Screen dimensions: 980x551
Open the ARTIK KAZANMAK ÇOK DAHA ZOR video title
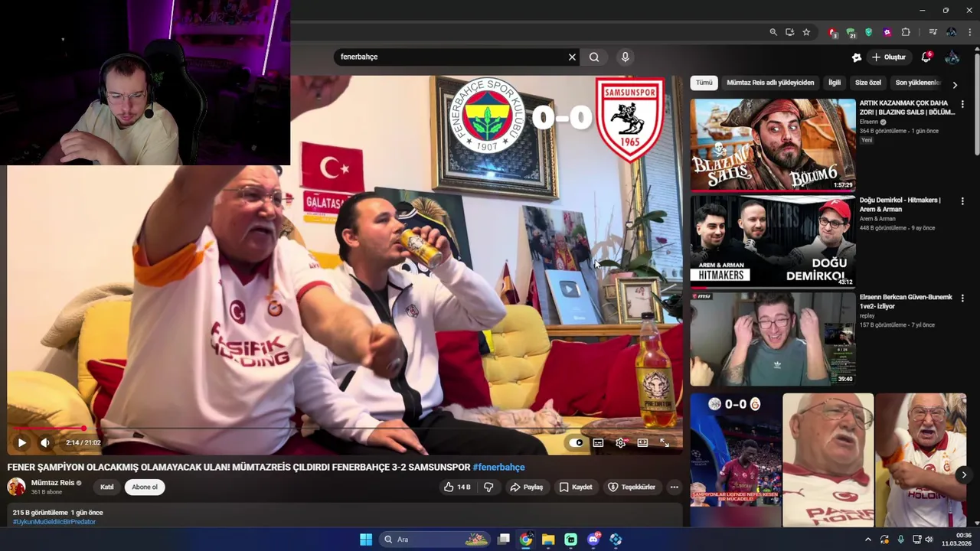coord(907,107)
